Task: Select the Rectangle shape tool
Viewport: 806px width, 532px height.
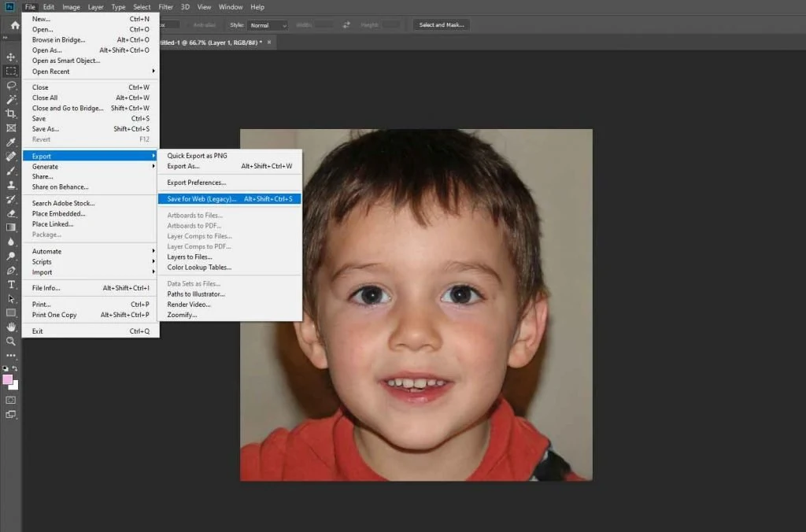Action: [x=11, y=312]
